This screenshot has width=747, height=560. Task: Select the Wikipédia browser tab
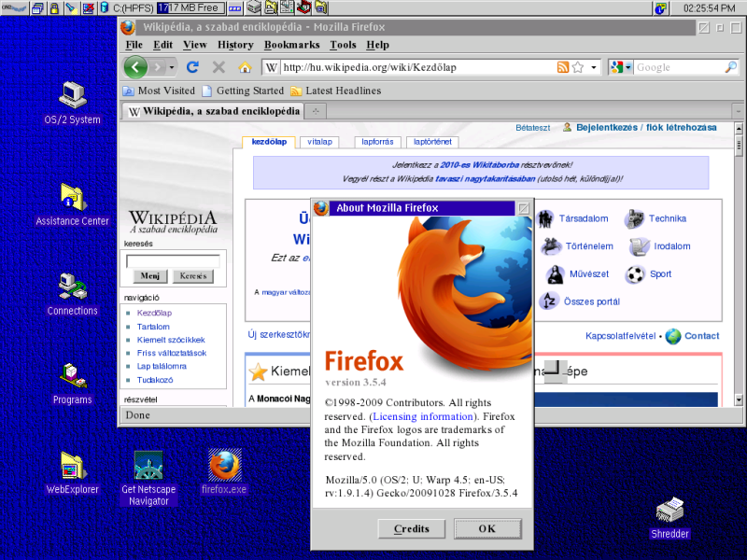[213, 111]
